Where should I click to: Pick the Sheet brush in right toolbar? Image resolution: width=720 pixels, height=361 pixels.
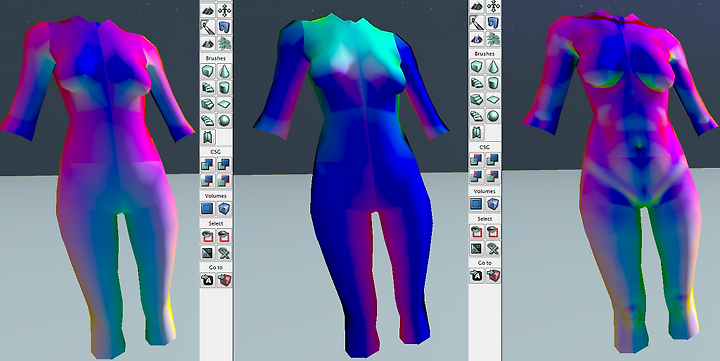coord(493,100)
